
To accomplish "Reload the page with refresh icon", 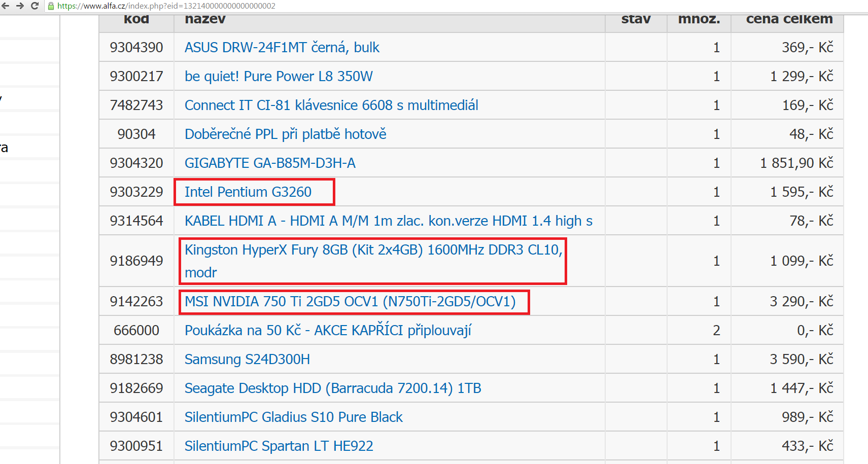I will point(34,6).
